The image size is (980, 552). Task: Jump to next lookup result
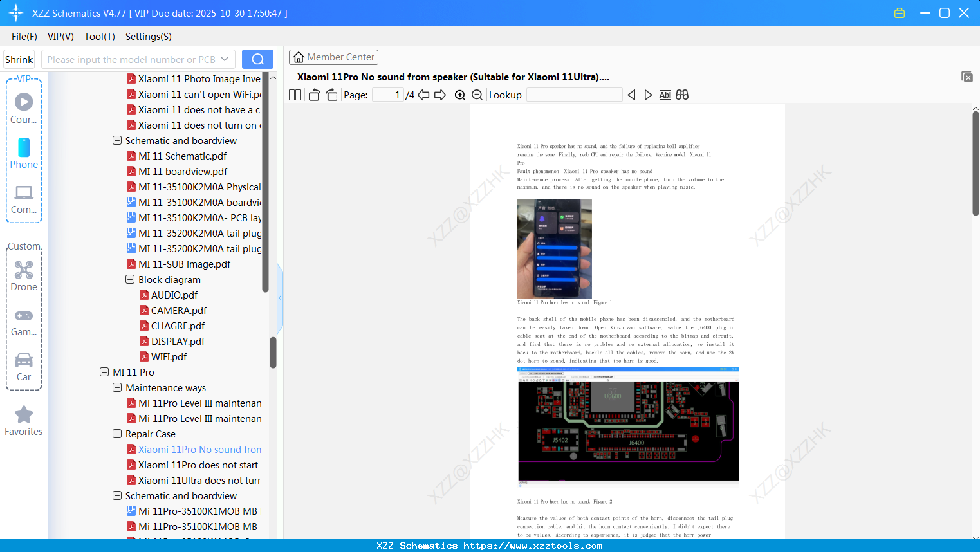(x=648, y=95)
